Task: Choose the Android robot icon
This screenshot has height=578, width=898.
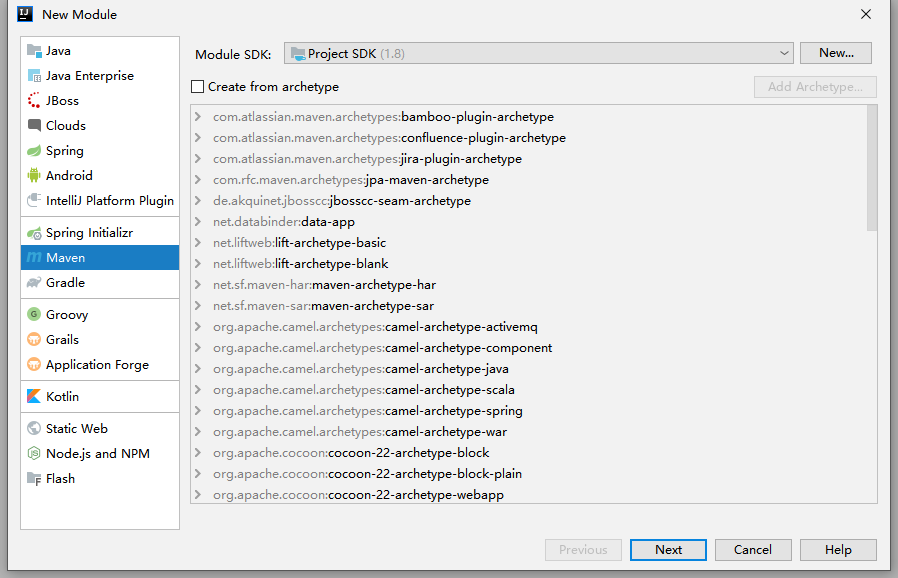Action: point(34,175)
